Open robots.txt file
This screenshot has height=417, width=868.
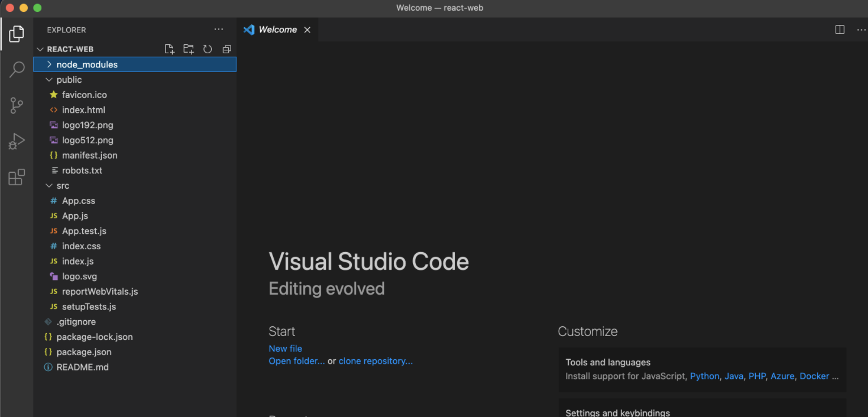coord(135,171)
